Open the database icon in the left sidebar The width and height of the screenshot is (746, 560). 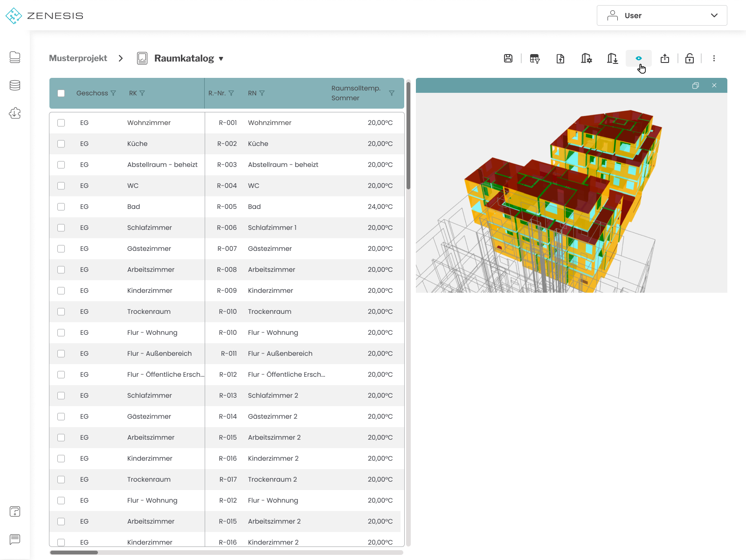(15, 85)
